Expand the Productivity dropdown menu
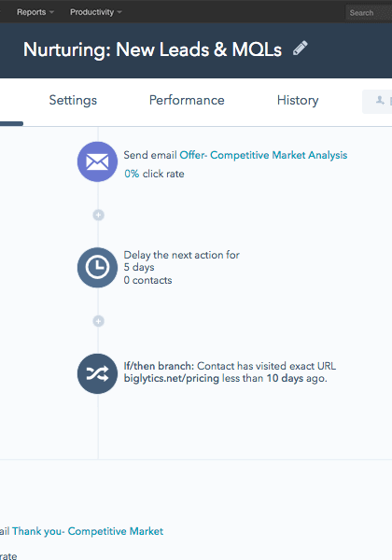 (x=96, y=12)
